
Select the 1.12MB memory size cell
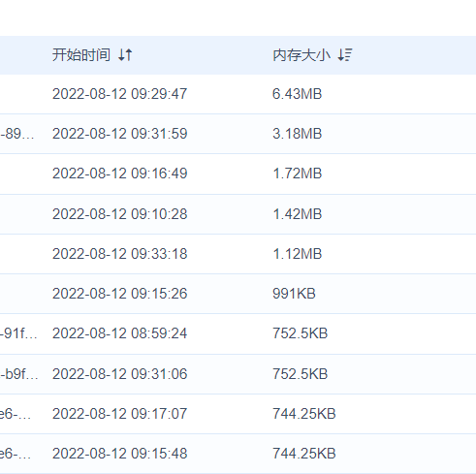point(298,254)
